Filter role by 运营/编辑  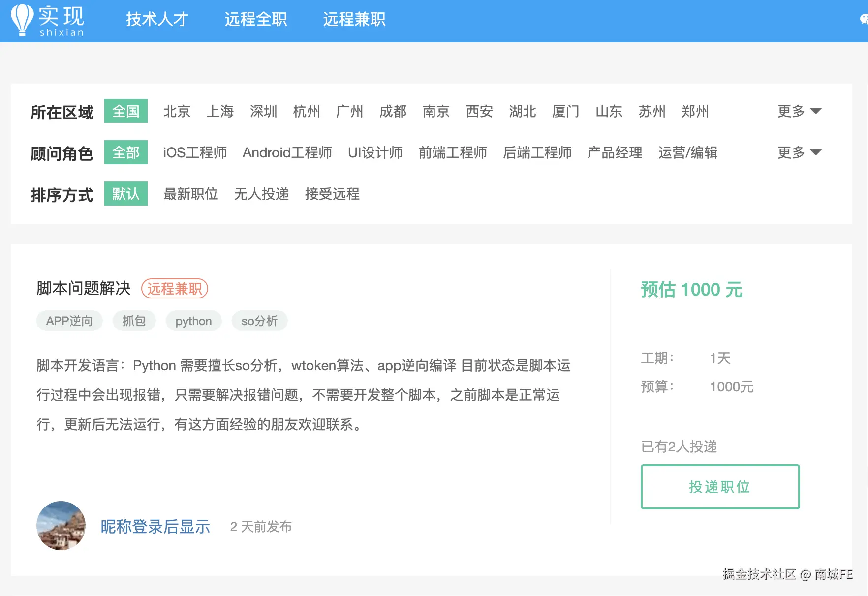[688, 153]
